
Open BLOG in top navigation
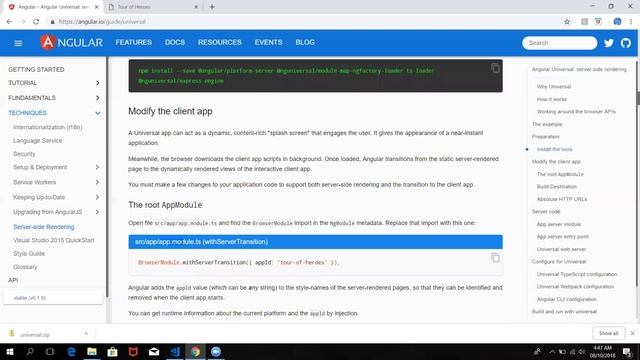tap(305, 42)
